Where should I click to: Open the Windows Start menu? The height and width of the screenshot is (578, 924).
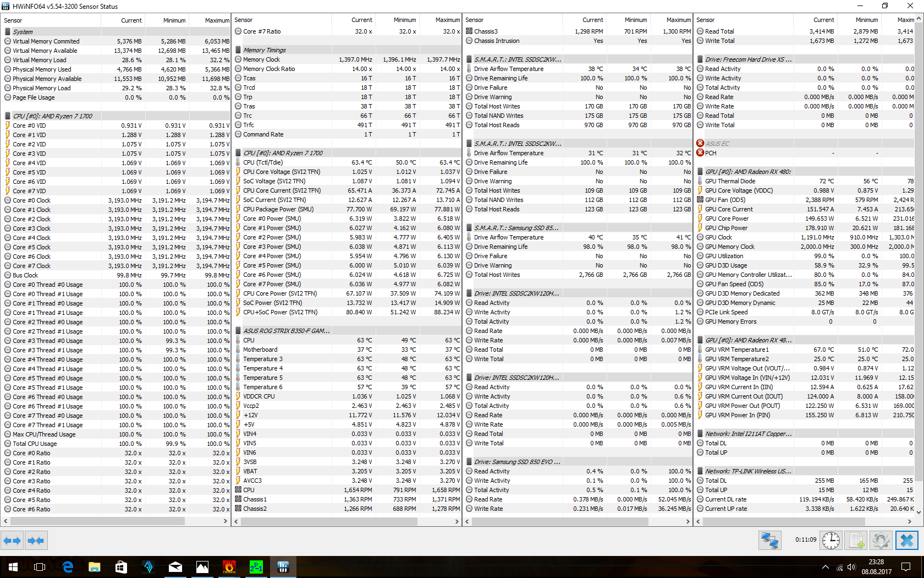coord(13,567)
